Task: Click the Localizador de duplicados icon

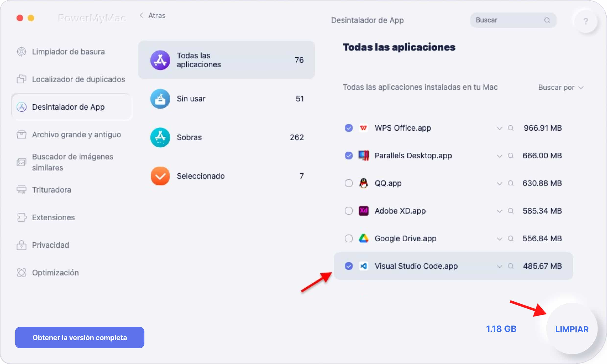Action: pyautogui.click(x=21, y=79)
